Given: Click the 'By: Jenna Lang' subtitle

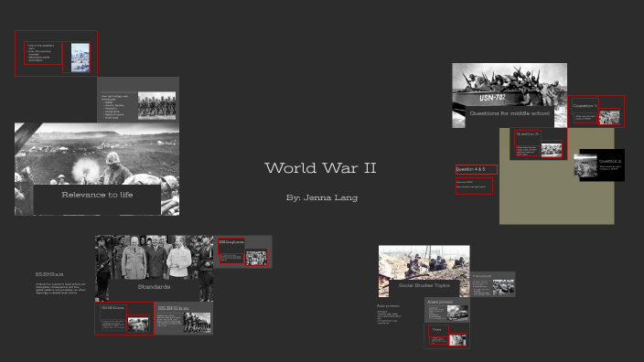Looking at the screenshot, I should tap(322, 197).
